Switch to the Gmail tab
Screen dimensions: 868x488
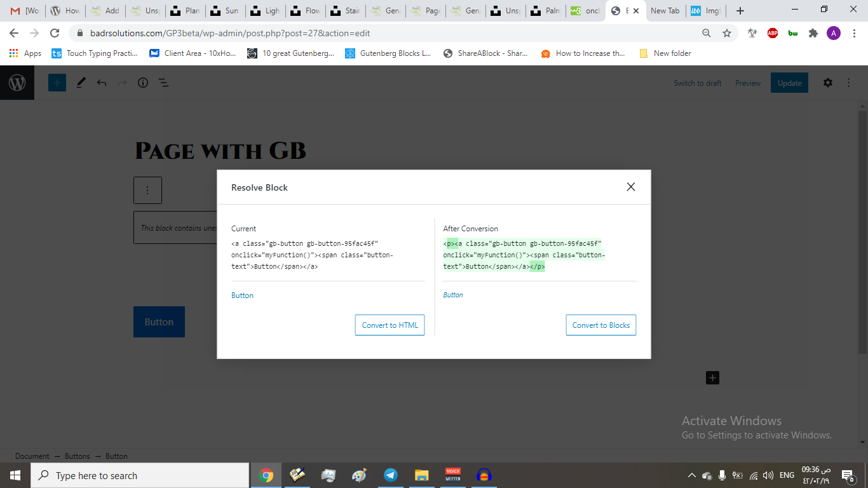click(24, 11)
